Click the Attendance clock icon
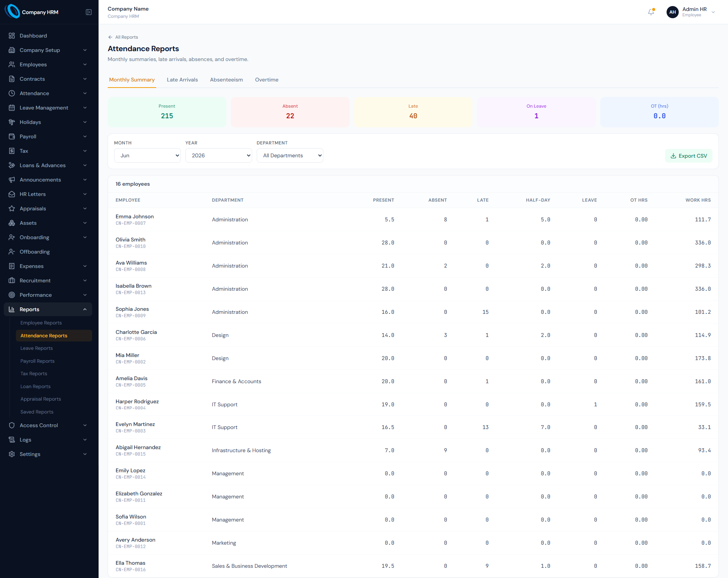 (12, 93)
